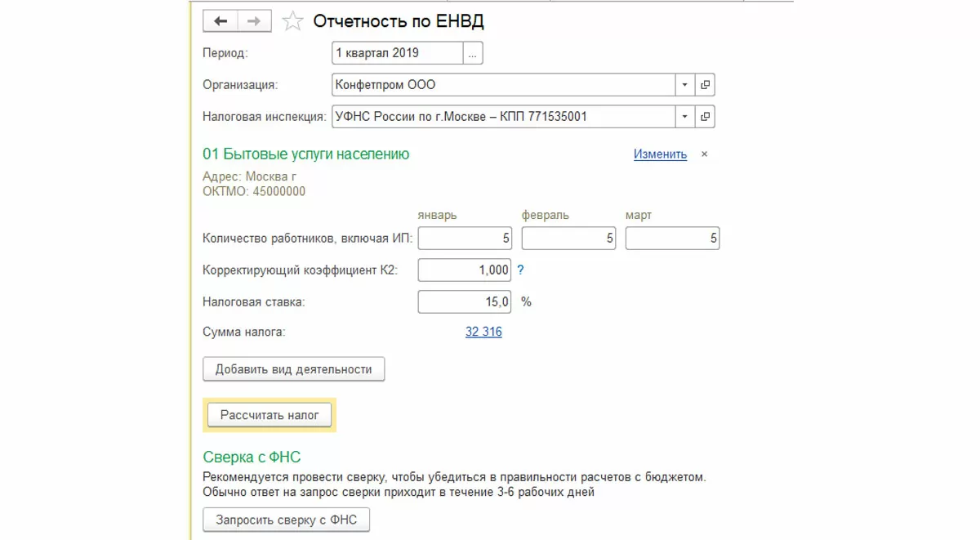The image size is (980, 540).
Task: Expand the Организация dropdown list
Action: (x=684, y=85)
